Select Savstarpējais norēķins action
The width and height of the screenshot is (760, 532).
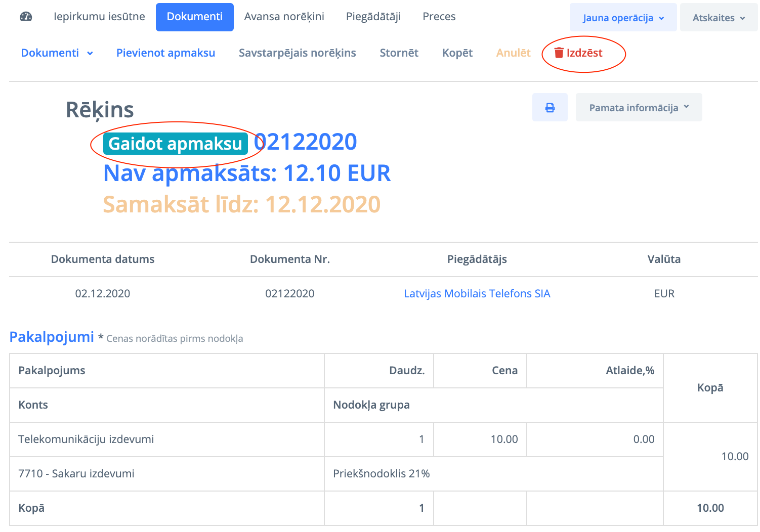297,53
